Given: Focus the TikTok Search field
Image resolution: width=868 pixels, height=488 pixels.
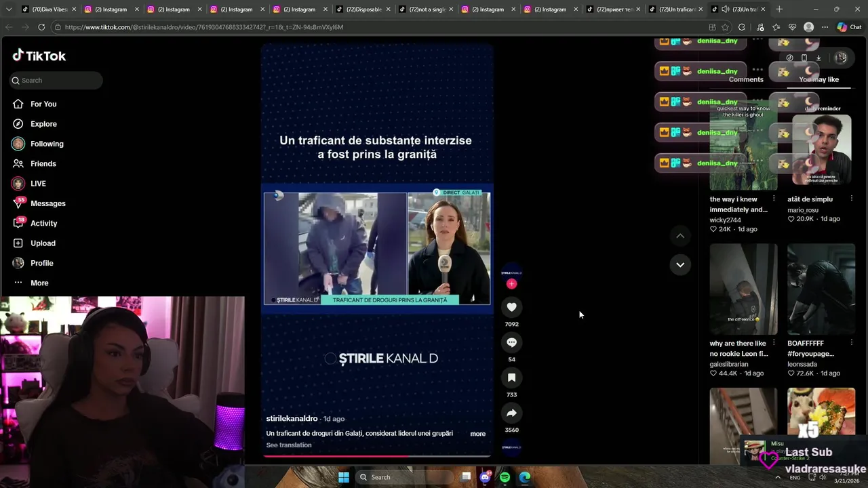Looking at the screenshot, I should (x=56, y=80).
